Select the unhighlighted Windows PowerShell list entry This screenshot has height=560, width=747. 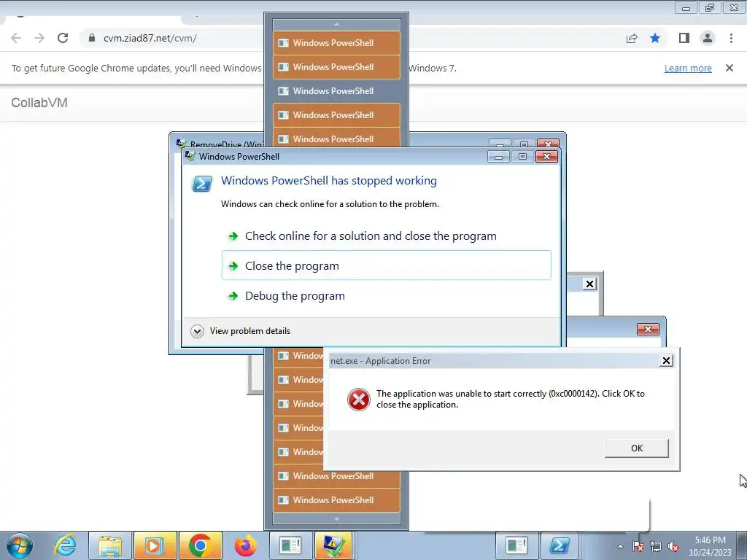tap(336, 91)
